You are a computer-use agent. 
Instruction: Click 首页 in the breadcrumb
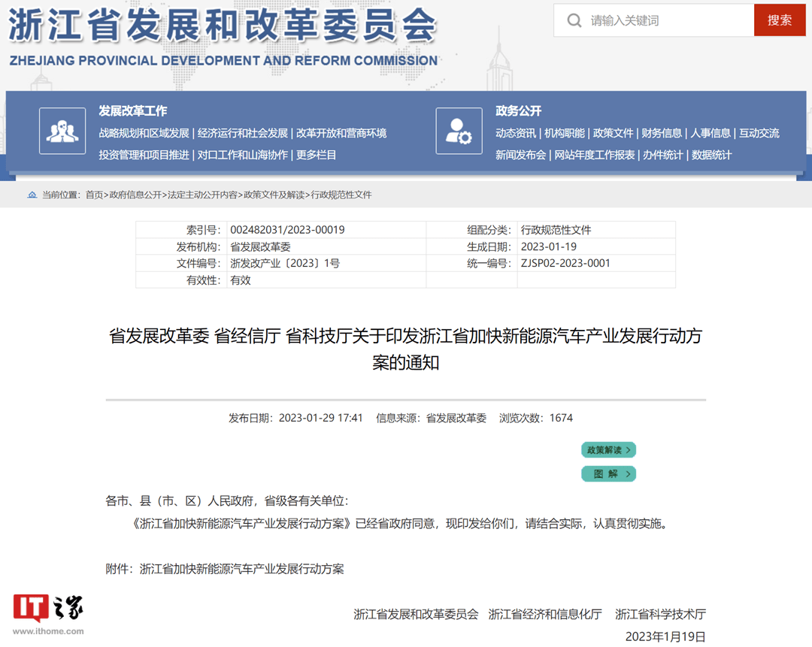pyautogui.click(x=94, y=195)
